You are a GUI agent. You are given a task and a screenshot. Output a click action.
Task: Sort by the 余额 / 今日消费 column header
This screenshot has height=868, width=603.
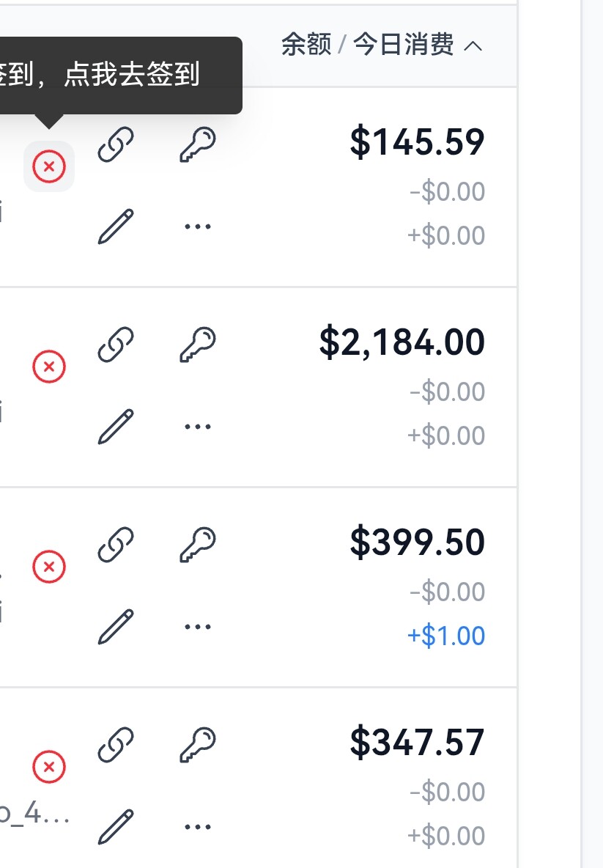(x=367, y=45)
